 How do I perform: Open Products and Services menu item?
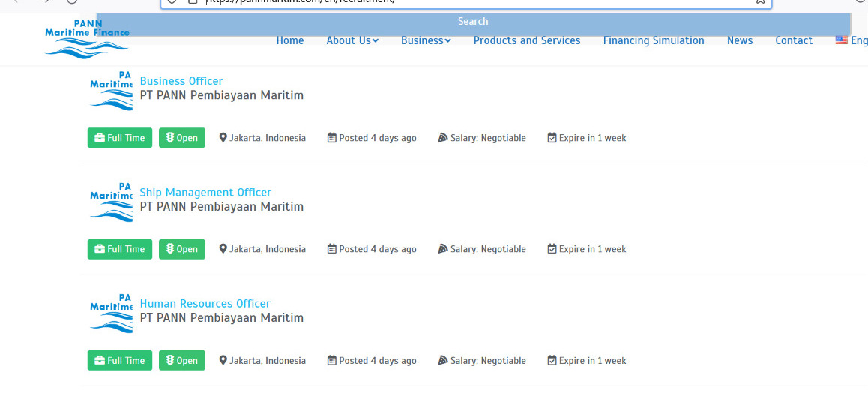point(527,40)
